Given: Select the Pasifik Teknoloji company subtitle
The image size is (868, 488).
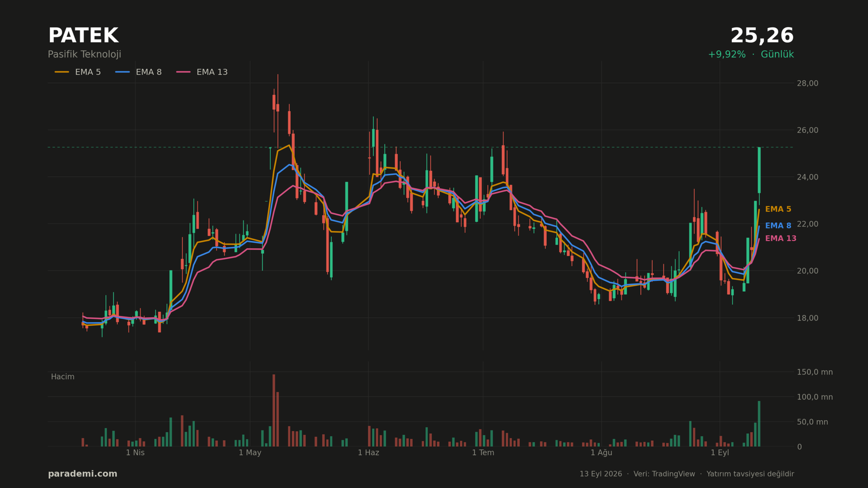Looking at the screenshot, I should 85,54.
